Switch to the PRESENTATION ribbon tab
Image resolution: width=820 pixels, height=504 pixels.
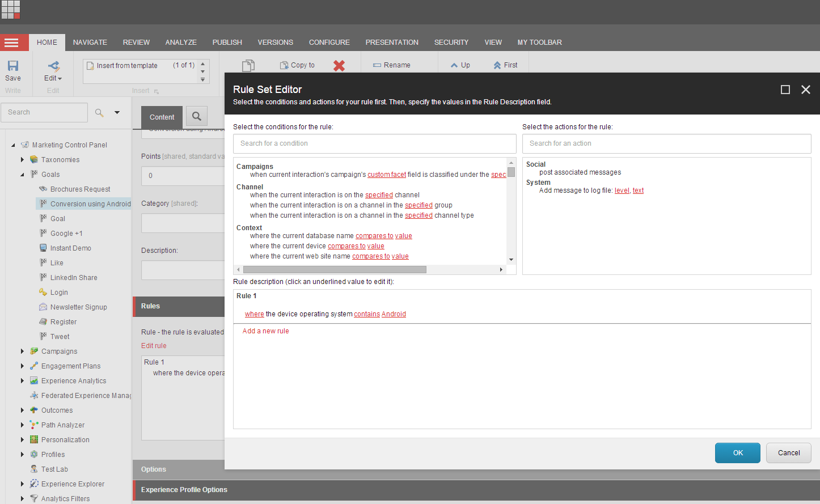[392, 42]
